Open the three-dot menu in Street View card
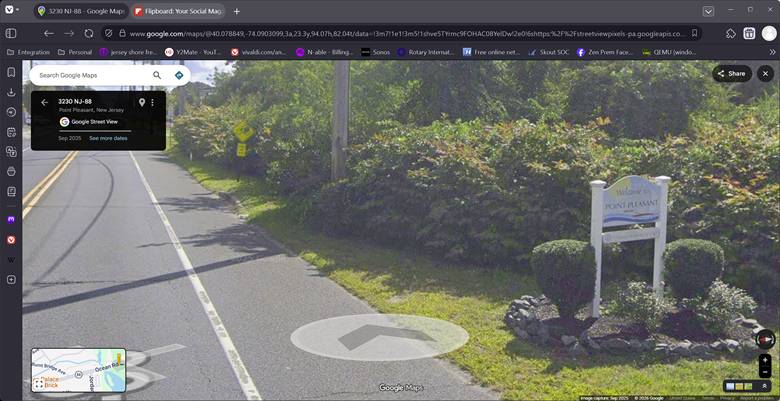This screenshot has height=401, width=780. (x=152, y=102)
